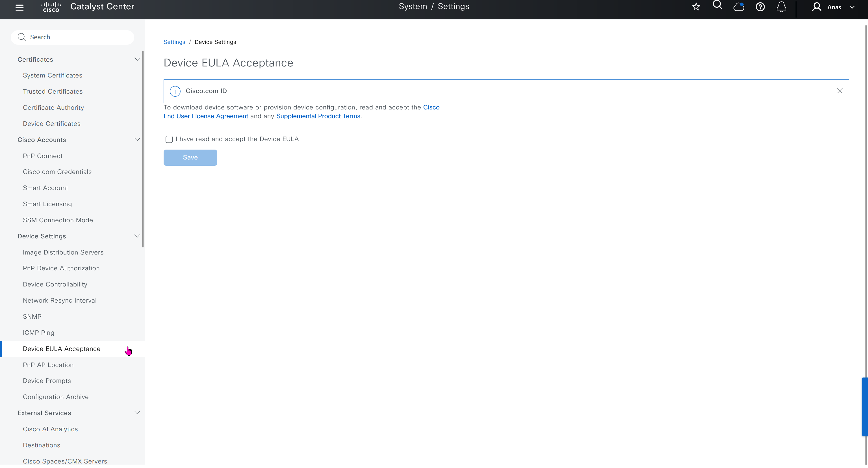Click the Cisco logo

click(x=51, y=7)
